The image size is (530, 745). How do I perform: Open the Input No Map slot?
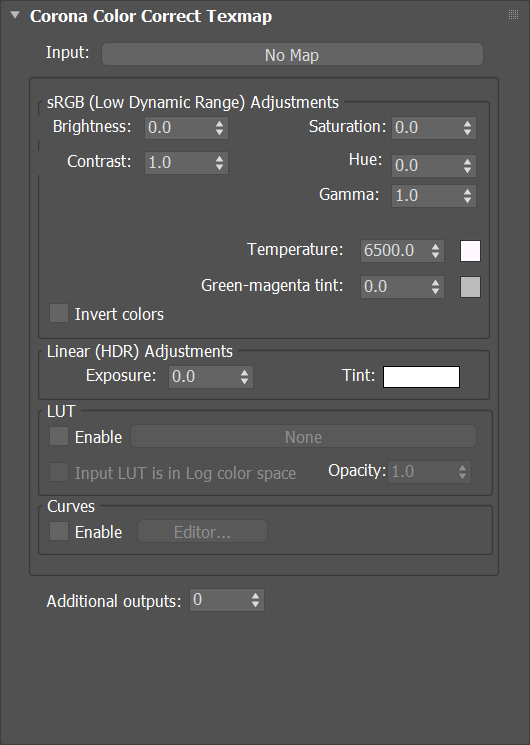pos(292,55)
